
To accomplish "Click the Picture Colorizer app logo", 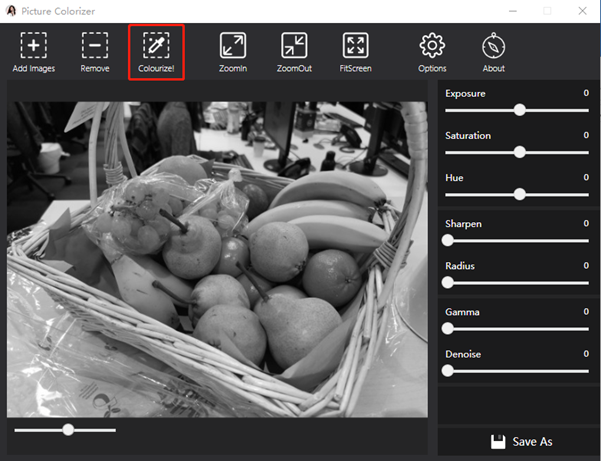I will pos(11,11).
